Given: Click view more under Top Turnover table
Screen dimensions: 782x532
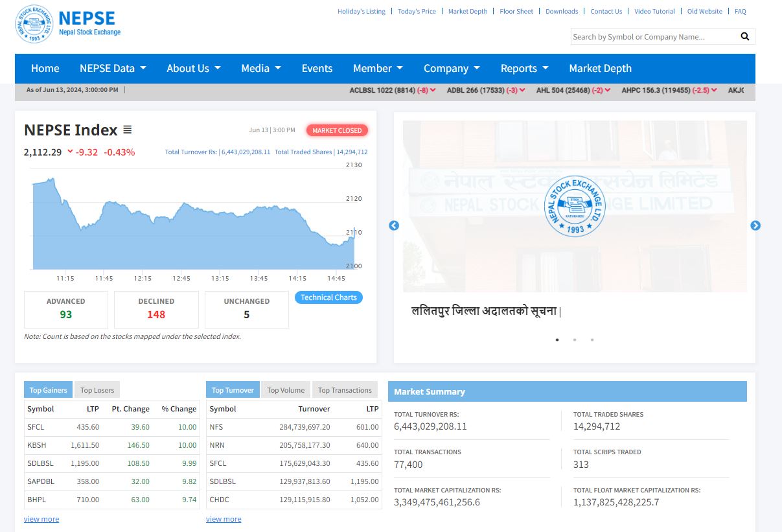Looking at the screenshot, I should 224,519.
